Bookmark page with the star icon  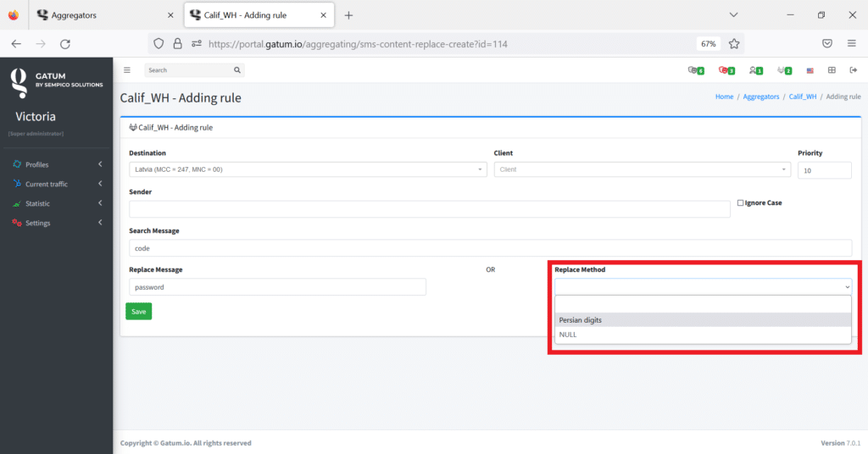pos(734,44)
